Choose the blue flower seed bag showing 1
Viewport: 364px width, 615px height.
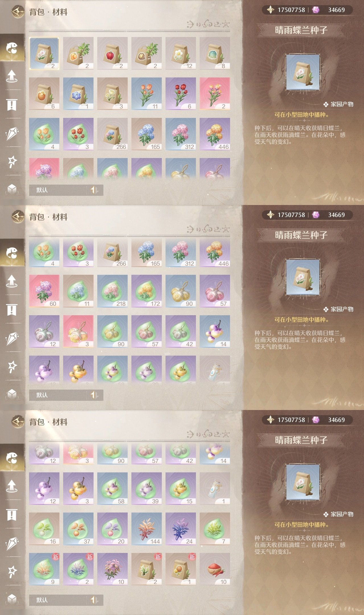click(78, 94)
